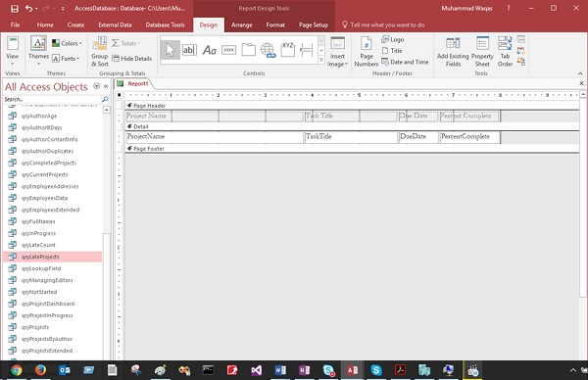Click the Group & Sort button
Viewport: 588px width, 380px height.
(99, 52)
